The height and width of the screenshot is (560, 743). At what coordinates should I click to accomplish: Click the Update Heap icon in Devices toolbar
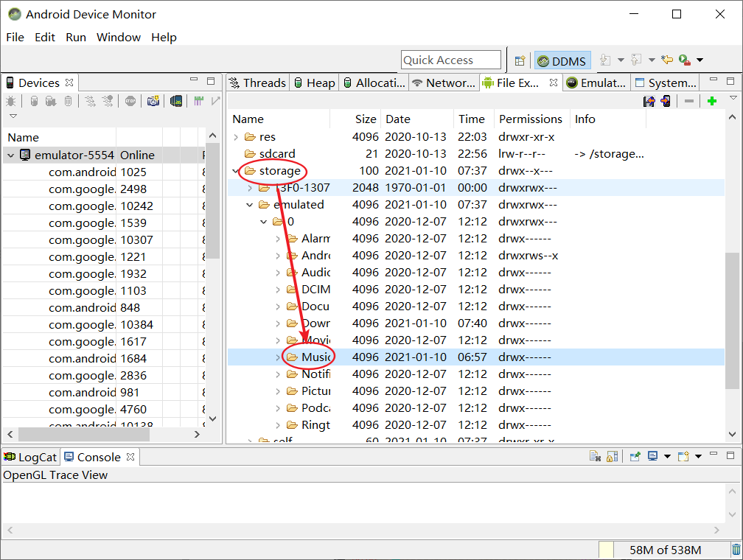coord(34,101)
